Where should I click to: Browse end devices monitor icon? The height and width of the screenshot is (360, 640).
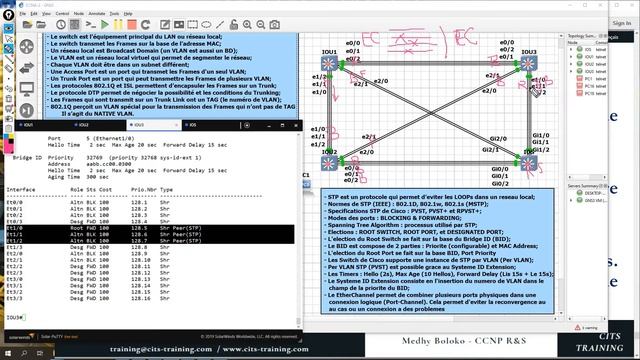(x=27, y=89)
